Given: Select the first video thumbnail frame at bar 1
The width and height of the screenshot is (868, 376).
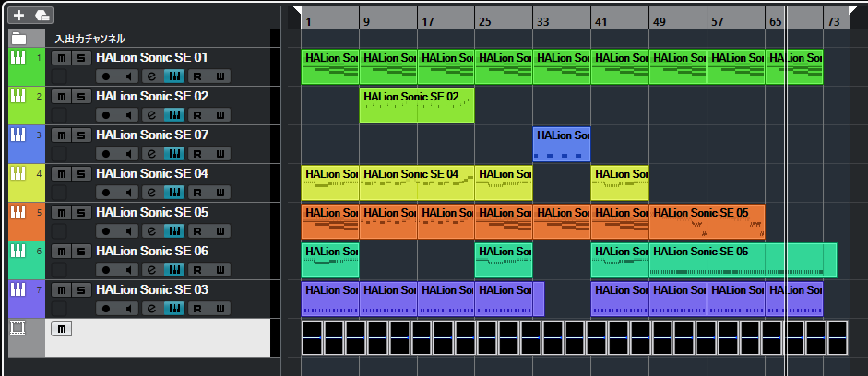Looking at the screenshot, I should (312, 337).
